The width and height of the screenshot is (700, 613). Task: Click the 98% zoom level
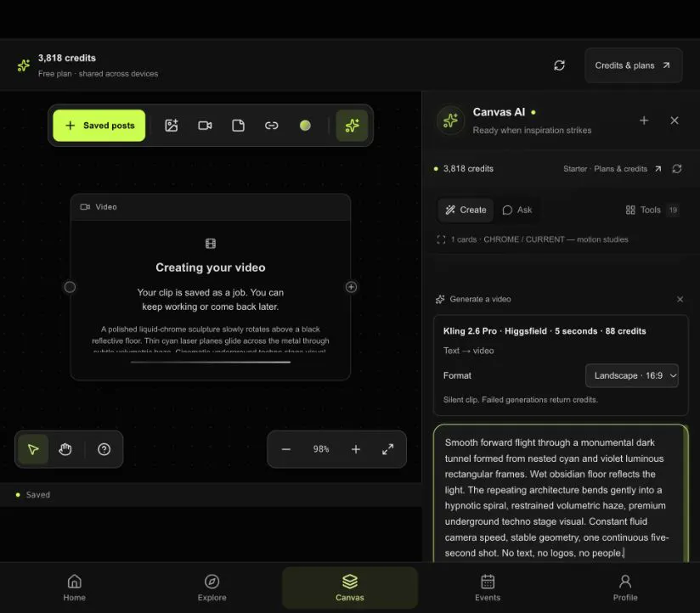[x=321, y=449]
